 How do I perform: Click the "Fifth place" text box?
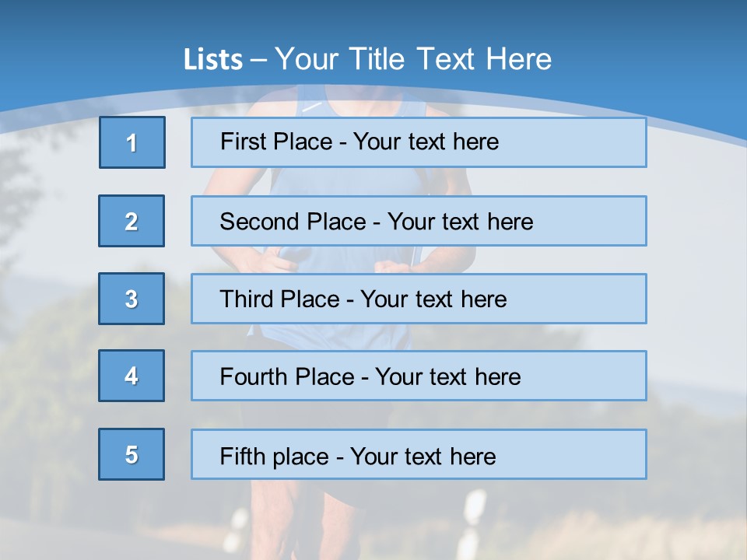pyautogui.click(x=419, y=454)
